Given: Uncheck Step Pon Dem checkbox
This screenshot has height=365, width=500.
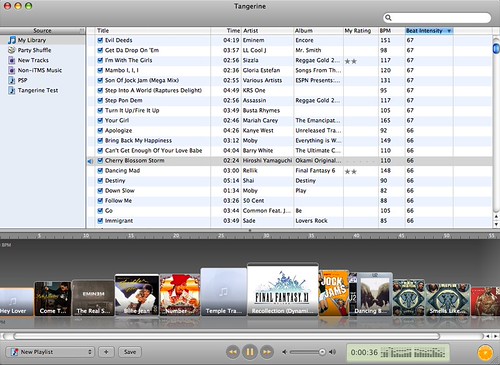Looking at the screenshot, I should [x=100, y=100].
